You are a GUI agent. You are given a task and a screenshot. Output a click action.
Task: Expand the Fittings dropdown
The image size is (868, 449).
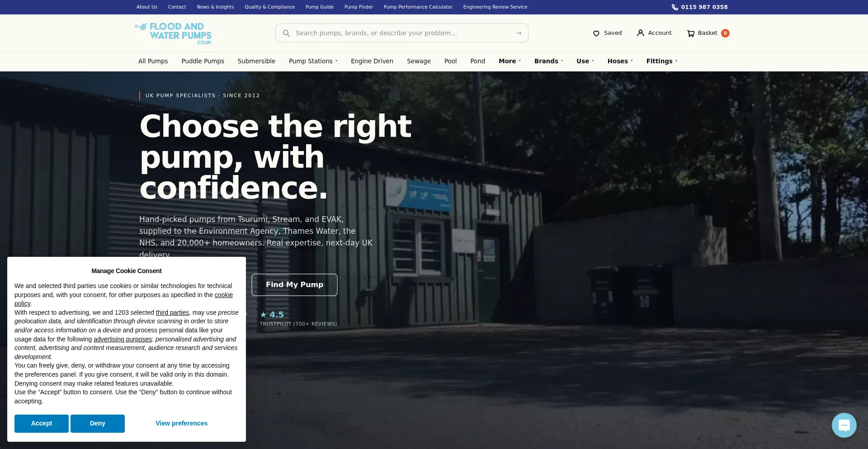662,61
